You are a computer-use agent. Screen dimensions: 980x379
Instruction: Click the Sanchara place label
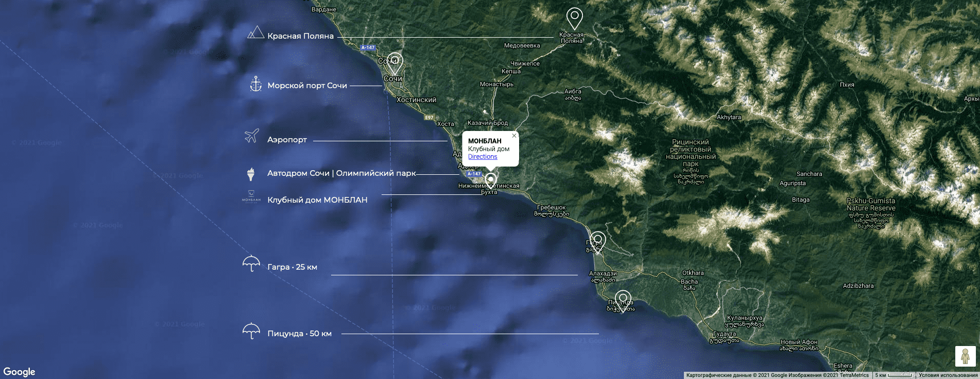click(809, 174)
